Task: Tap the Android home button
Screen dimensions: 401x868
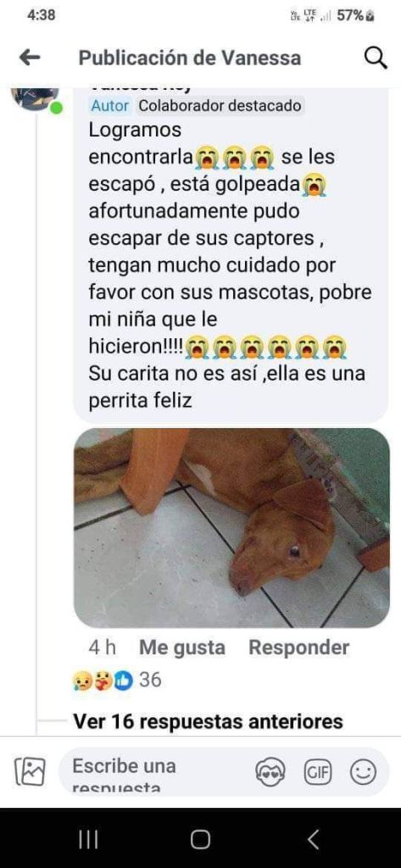Action: click(x=200, y=840)
